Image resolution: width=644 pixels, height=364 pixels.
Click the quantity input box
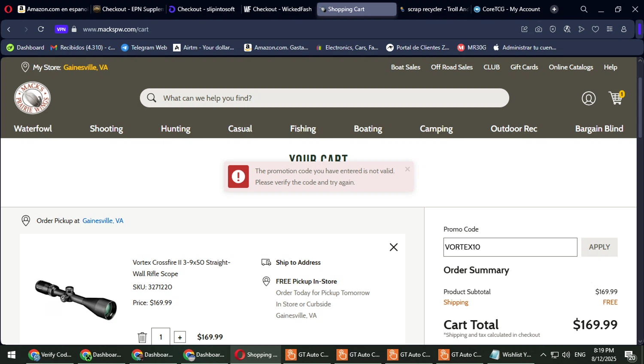point(161,337)
